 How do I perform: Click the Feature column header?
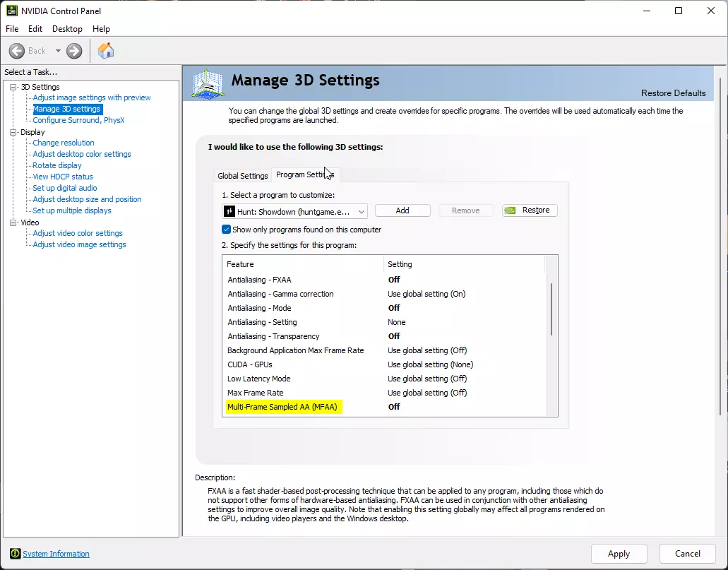(x=303, y=264)
